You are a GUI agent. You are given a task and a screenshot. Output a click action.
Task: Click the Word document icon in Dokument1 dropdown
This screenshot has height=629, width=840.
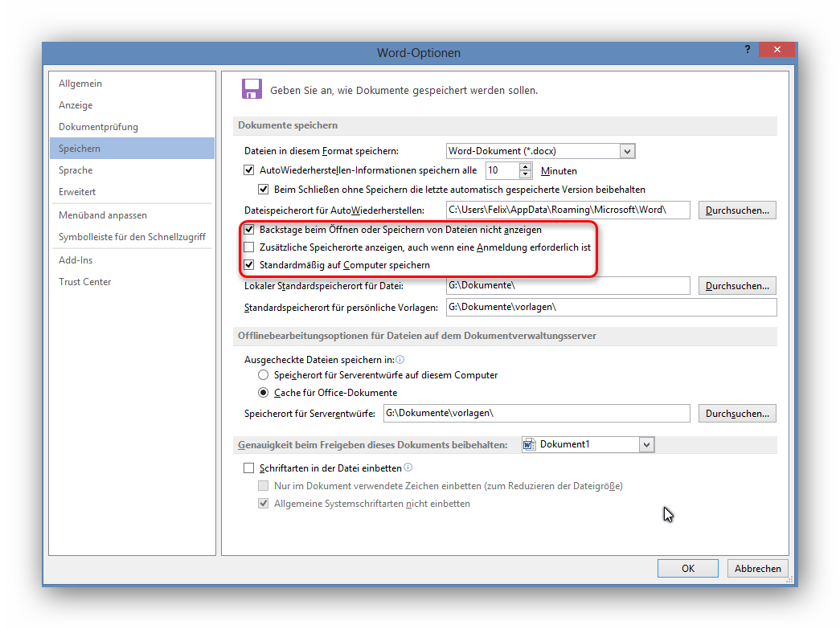click(529, 444)
